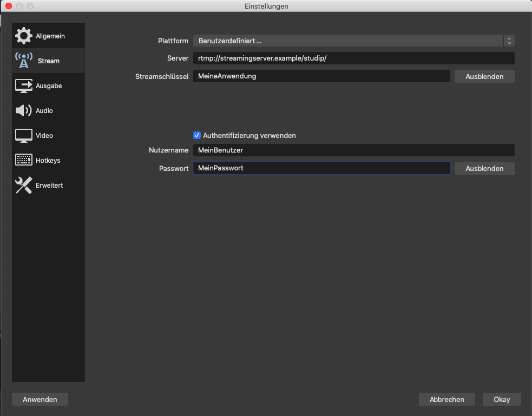Focus the Nutzername text field

tap(353, 150)
